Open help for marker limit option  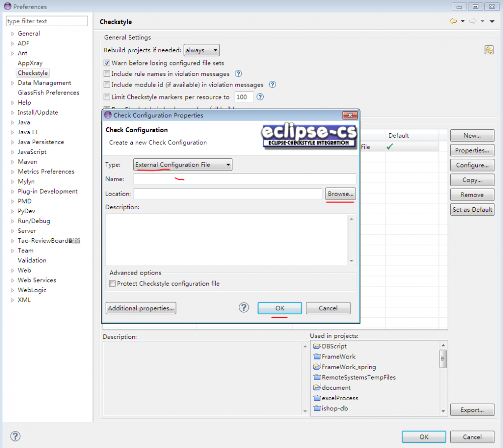(x=260, y=97)
